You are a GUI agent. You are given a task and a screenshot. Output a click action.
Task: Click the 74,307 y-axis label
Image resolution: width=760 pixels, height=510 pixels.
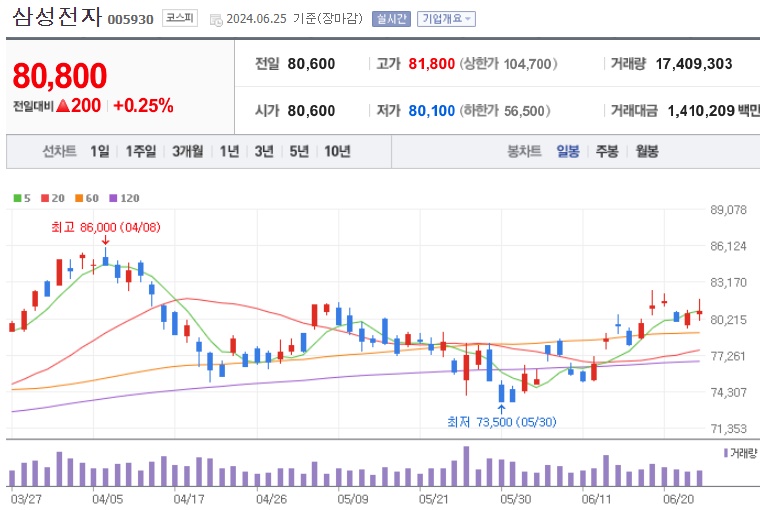click(x=728, y=392)
